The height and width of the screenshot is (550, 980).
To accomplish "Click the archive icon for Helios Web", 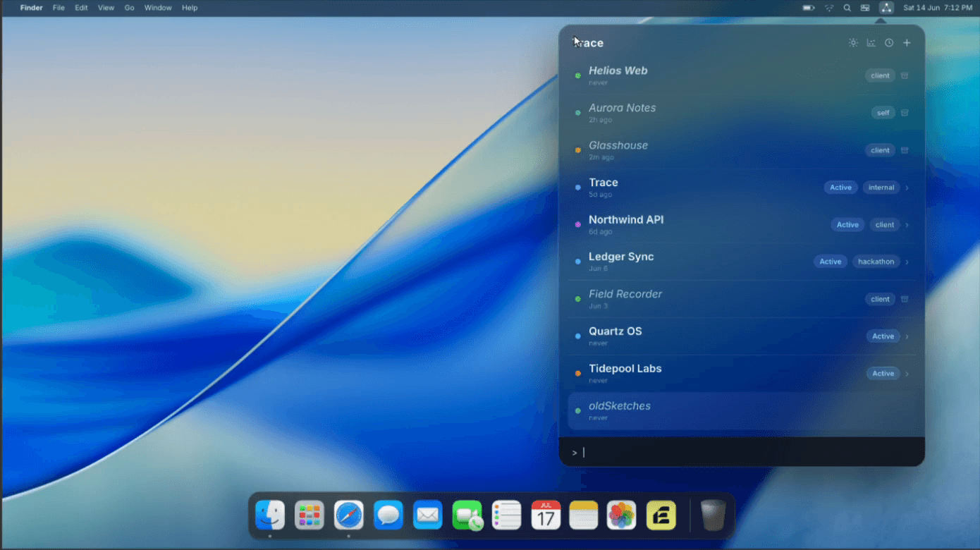I will pyautogui.click(x=905, y=75).
